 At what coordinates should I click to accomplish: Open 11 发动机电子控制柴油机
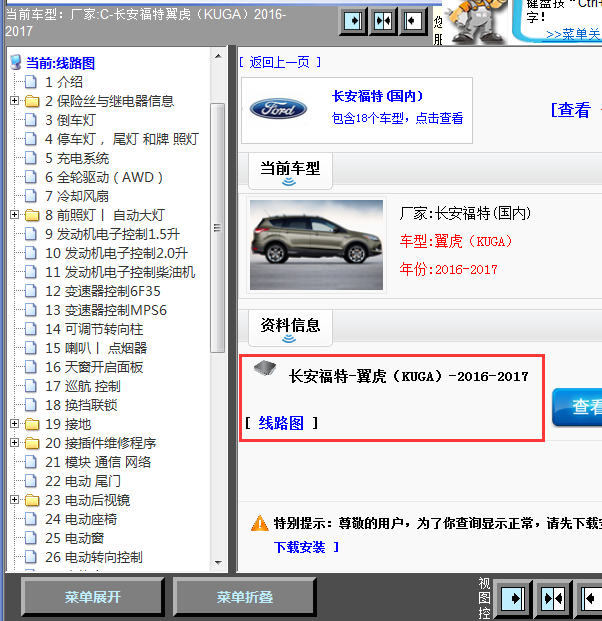click(x=120, y=272)
